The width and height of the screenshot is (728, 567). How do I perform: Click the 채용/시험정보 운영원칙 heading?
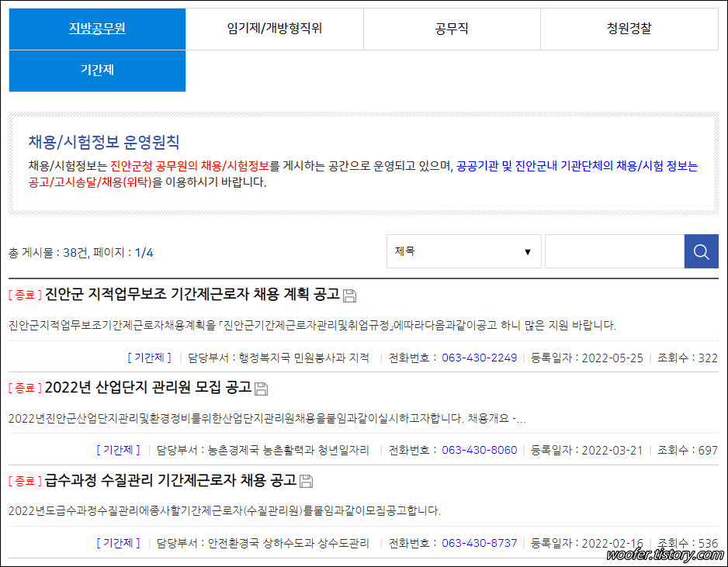click(104, 142)
